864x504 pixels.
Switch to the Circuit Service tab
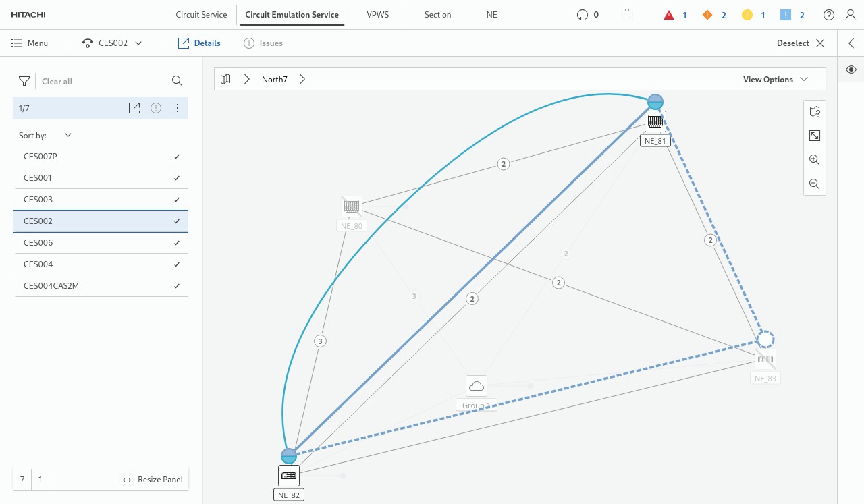pos(201,15)
